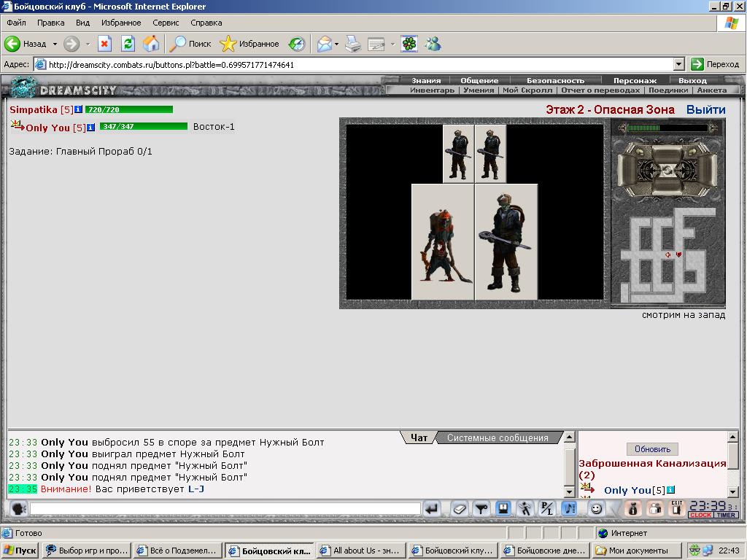Click the eraser clear-chat icon
747x560 pixels.
(x=460, y=509)
